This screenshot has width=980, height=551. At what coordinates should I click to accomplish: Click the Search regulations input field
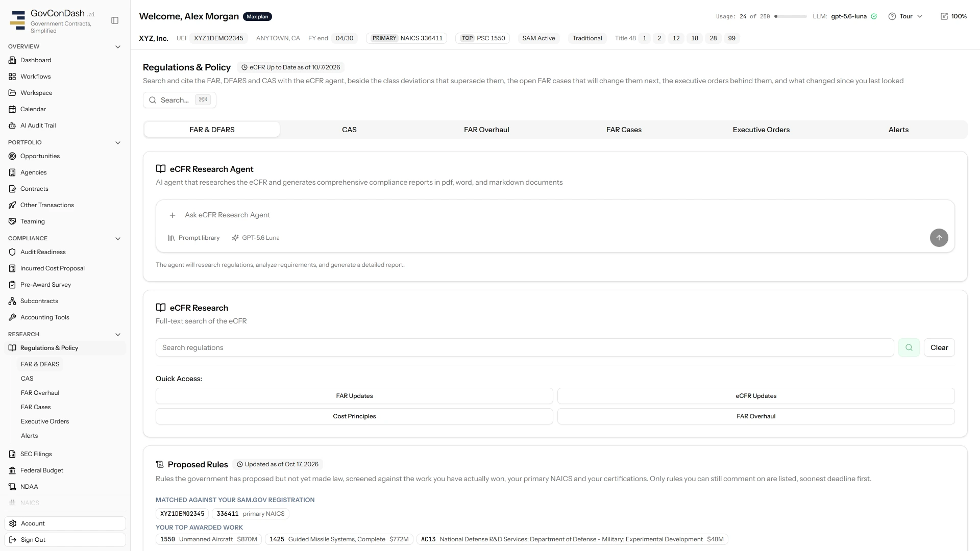(525, 347)
